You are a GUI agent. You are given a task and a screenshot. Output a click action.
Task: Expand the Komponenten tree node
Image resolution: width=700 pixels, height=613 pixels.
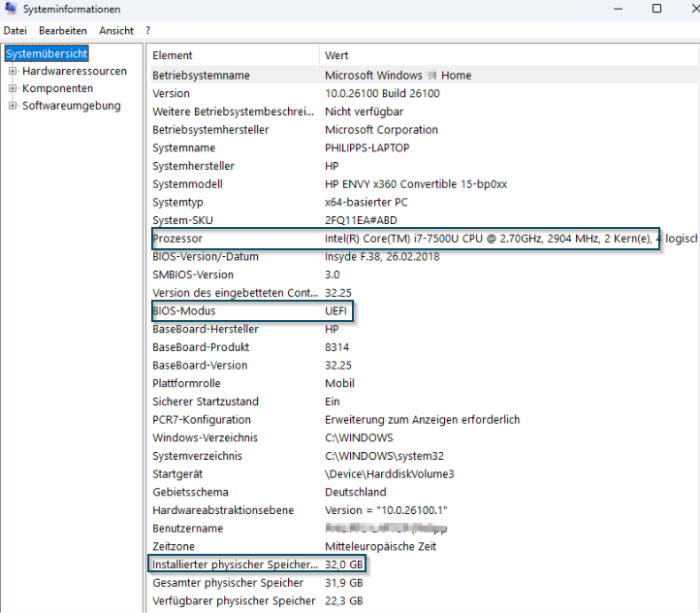click(x=13, y=88)
